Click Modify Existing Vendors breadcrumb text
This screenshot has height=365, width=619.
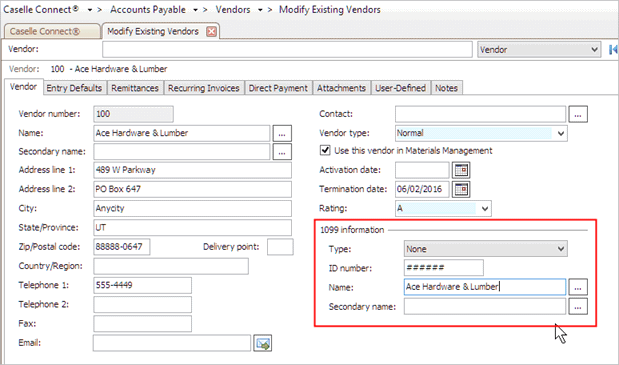(330, 10)
